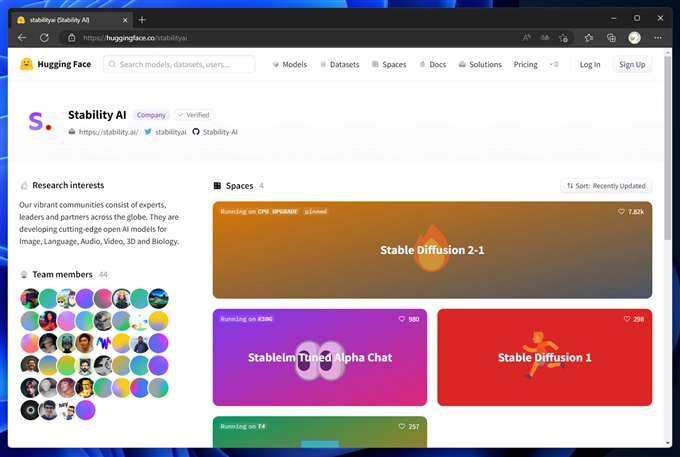The width and height of the screenshot is (680, 457).
Task: Open the Stable Diffusion 1 space card
Action: point(544,357)
